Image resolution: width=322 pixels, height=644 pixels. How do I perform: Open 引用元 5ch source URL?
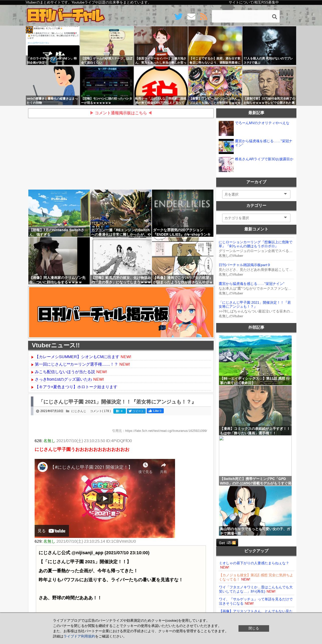[x=166, y=431]
